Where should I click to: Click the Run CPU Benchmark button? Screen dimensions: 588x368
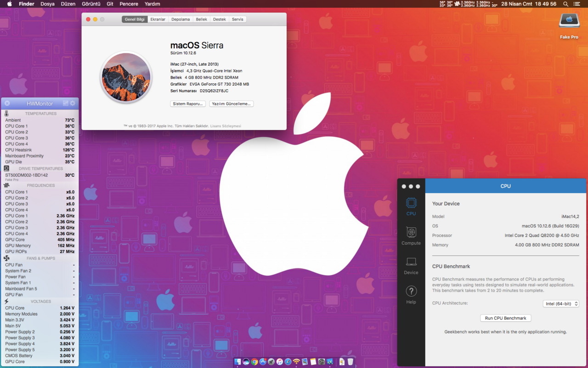pyautogui.click(x=505, y=318)
